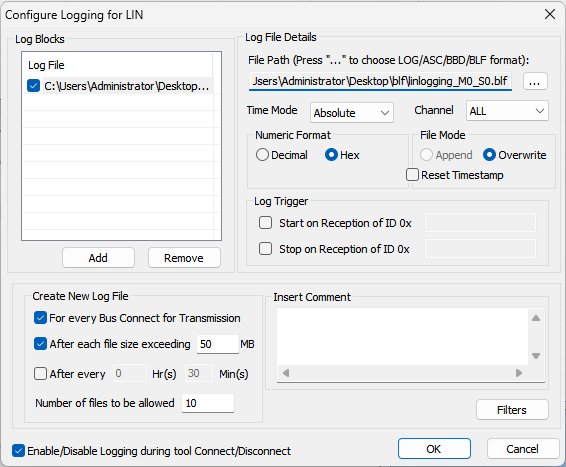The height and width of the screenshot is (467, 566).
Task: Click the scroll down arrow in Insert Comment
Action: pos(536,356)
